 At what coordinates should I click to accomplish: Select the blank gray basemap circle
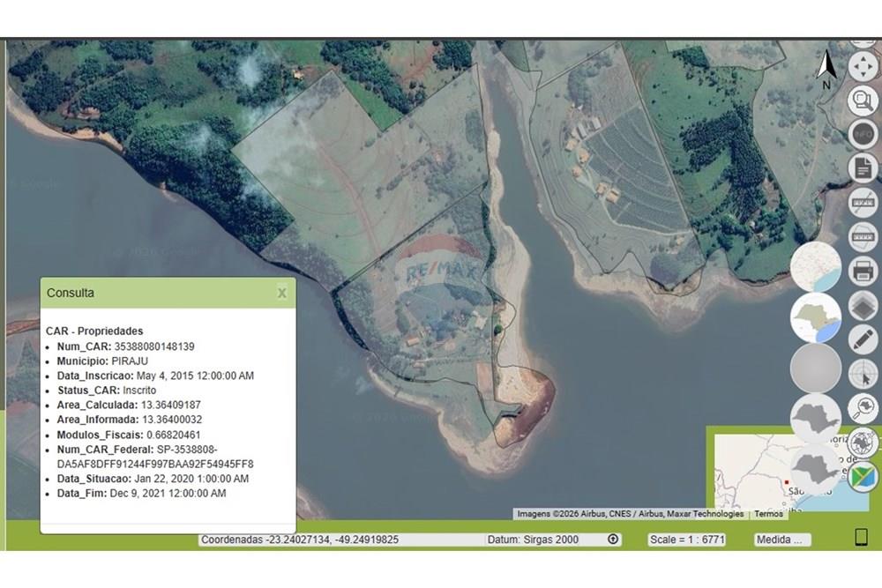click(816, 368)
